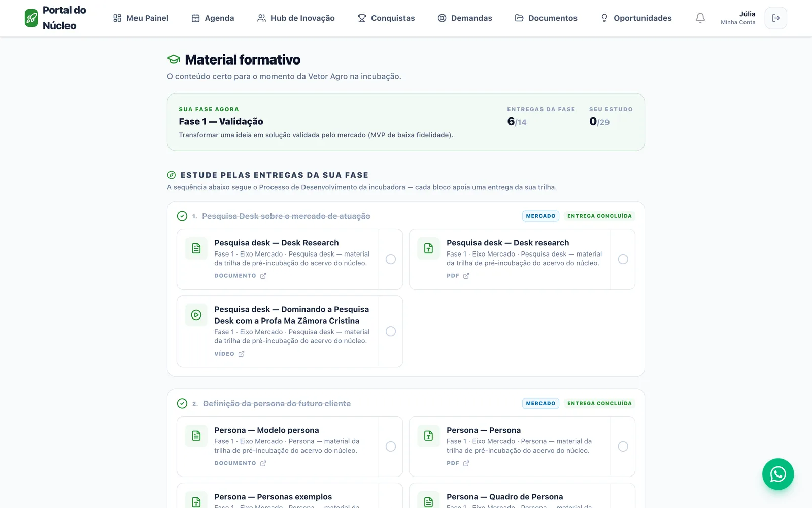Mark Pesquisa desk — Desk research PDF as studied
This screenshot has height=508, width=812.
(623, 259)
